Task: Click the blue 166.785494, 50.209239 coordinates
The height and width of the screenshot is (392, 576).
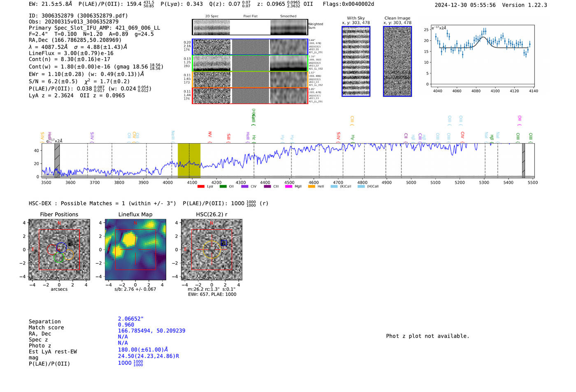Action: click(x=151, y=331)
